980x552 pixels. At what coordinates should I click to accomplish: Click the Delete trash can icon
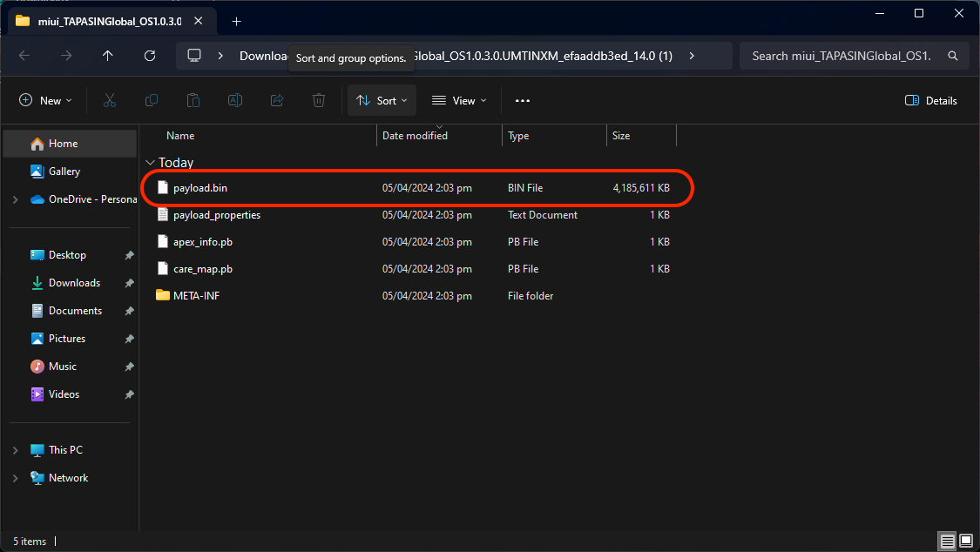319,100
